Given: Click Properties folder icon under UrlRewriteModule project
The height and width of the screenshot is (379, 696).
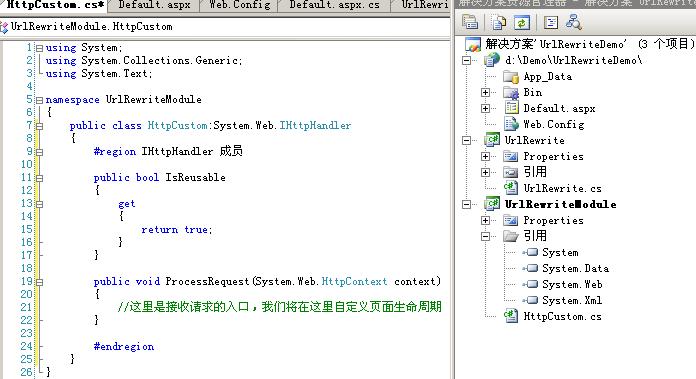Looking at the screenshot, I should [511, 220].
